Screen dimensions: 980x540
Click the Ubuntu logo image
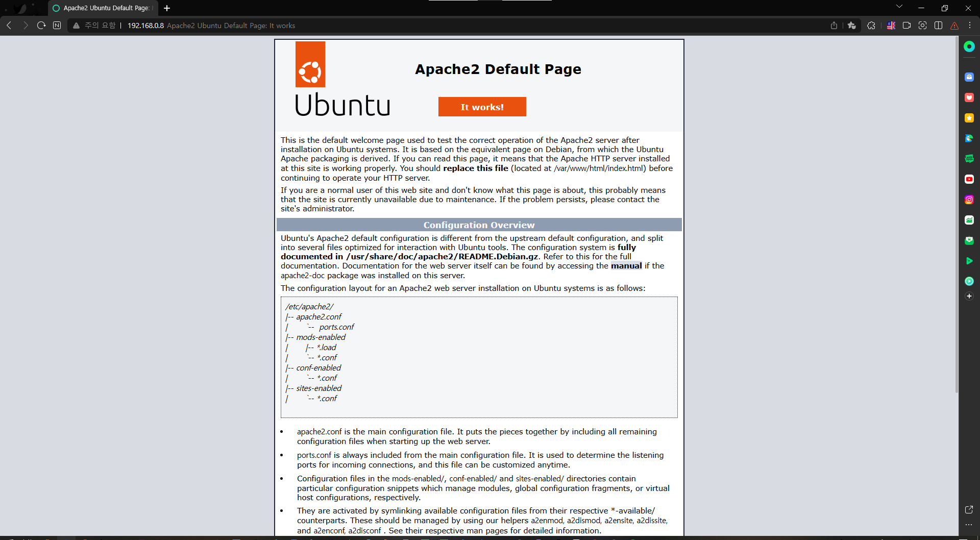click(x=342, y=79)
